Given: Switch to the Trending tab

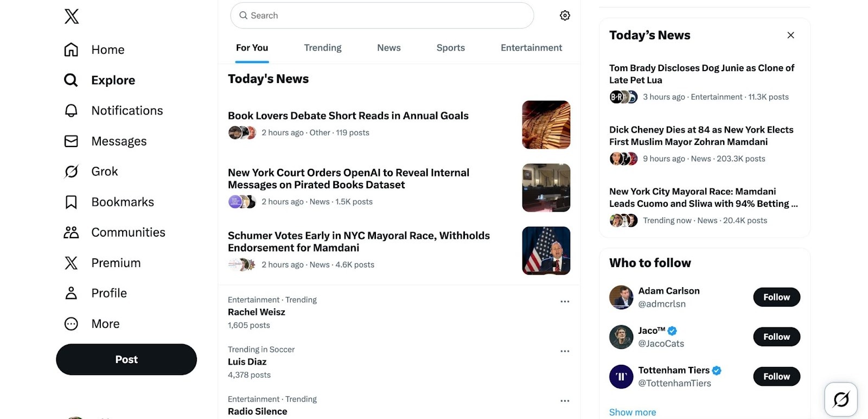Looking at the screenshot, I should click(x=323, y=48).
